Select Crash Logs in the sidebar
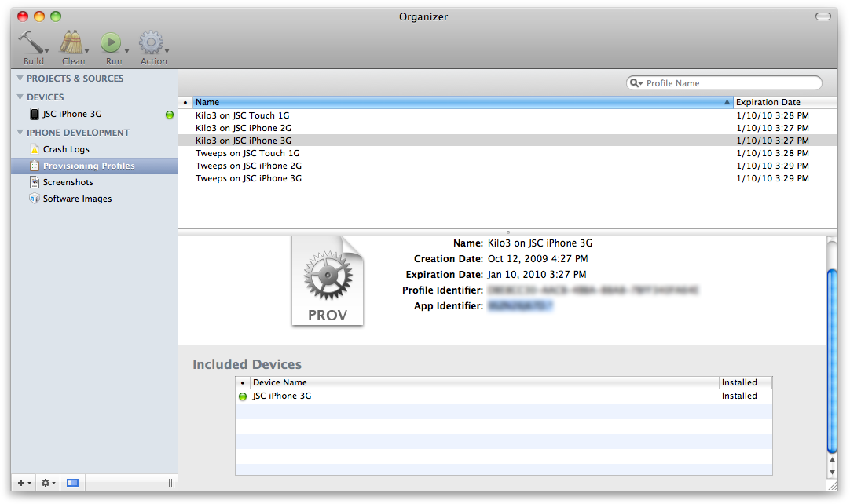This screenshot has height=504, width=850. 66,149
